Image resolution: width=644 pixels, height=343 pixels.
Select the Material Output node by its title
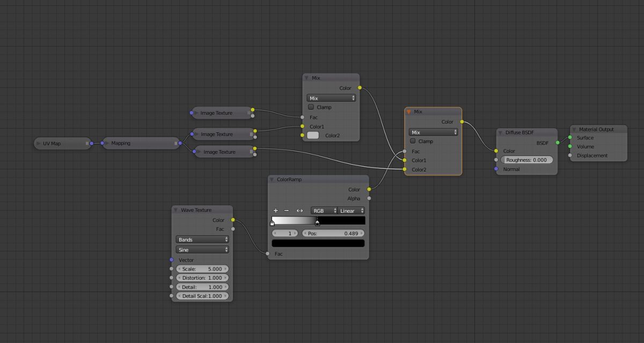596,129
